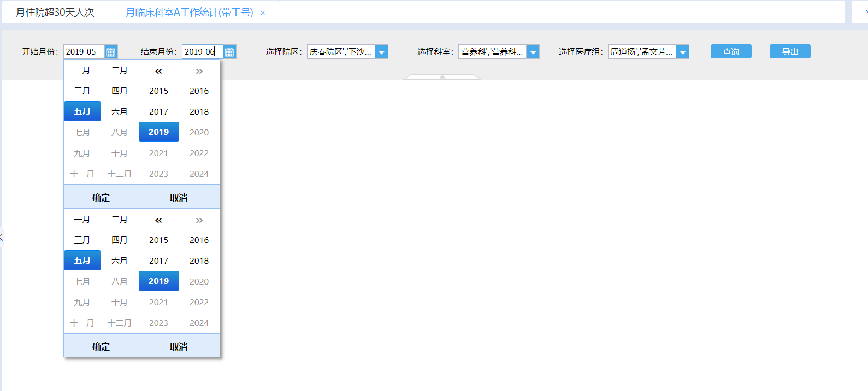
Task: Dismiss lower month picker with 取消
Action: 179,347
